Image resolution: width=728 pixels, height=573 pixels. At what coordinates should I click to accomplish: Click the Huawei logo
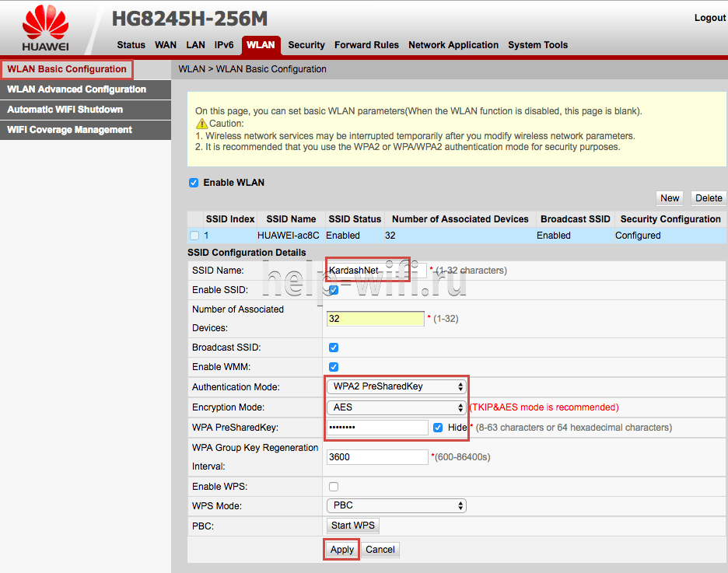(45, 29)
